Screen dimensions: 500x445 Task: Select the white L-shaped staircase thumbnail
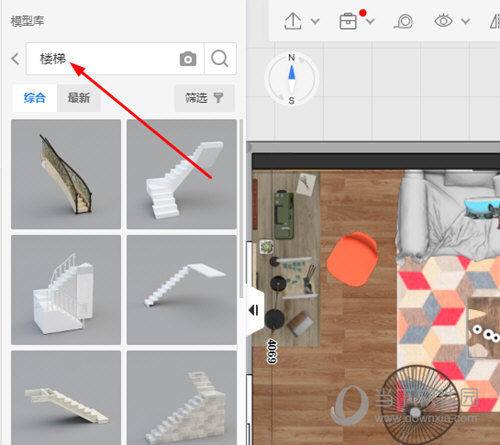tap(182, 174)
